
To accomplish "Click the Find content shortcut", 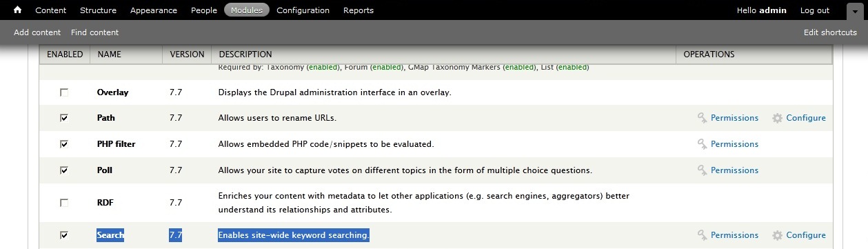I will point(94,32).
